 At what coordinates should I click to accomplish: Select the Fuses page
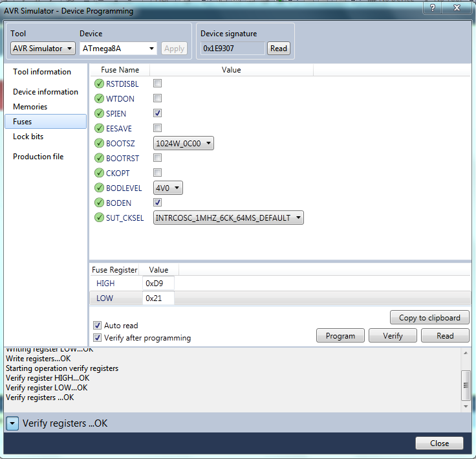(x=45, y=122)
